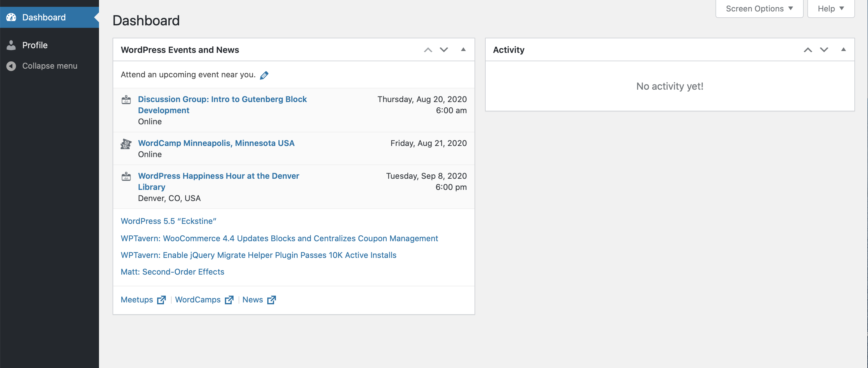Click the Collapse menu arrow icon
The image size is (868, 368).
[x=11, y=66]
